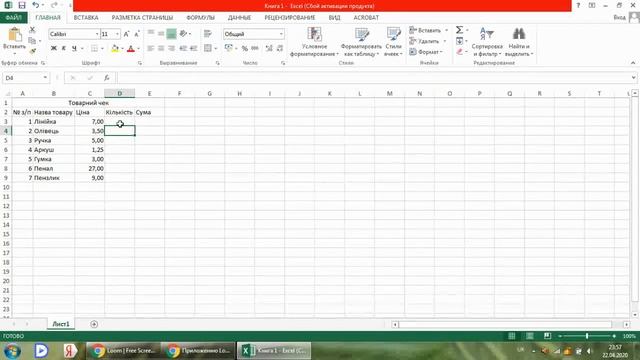Open Форматировать как таблицу gallery
This screenshot has height=360, width=640.
click(x=361, y=41)
